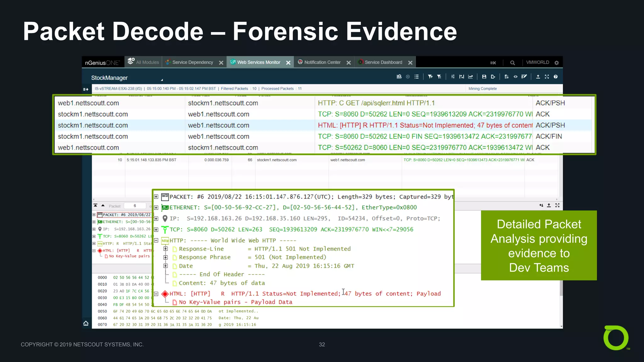644x362 pixels.
Task: Click the column sort icon in the toolbar
Action: [506, 77]
